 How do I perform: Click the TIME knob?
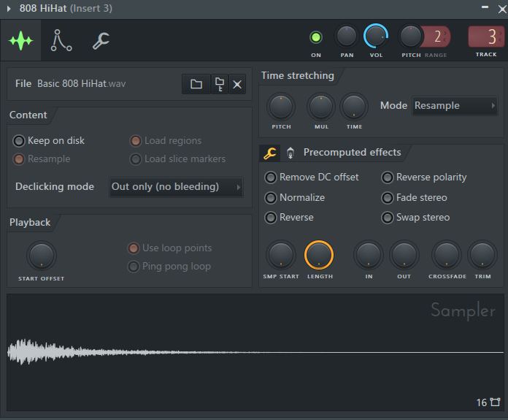click(x=354, y=107)
